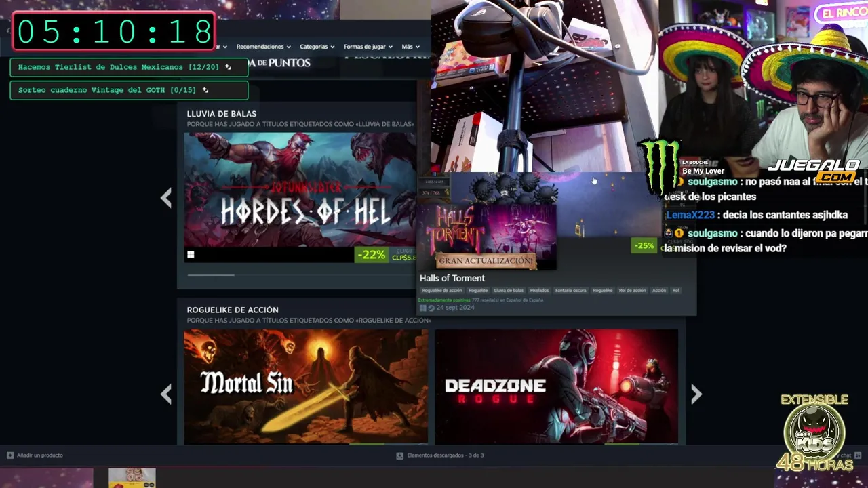The image size is (868, 488).
Task: Go to previous Lluvia de balas game
Action: (x=166, y=198)
